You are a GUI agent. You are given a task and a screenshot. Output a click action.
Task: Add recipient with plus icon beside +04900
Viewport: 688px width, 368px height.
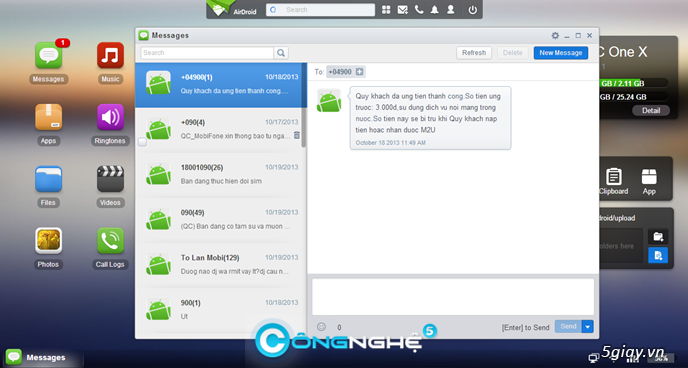click(359, 72)
